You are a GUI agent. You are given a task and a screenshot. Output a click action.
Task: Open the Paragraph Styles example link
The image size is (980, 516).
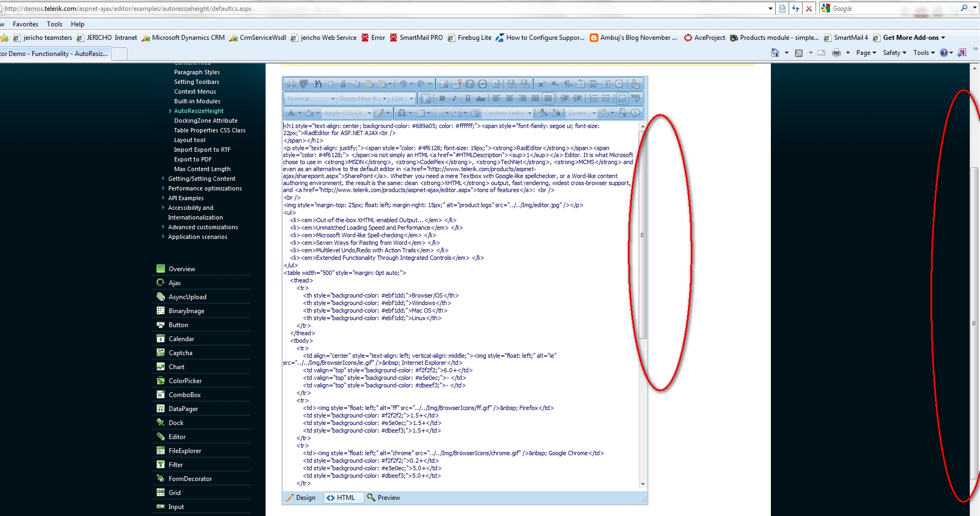click(x=197, y=72)
